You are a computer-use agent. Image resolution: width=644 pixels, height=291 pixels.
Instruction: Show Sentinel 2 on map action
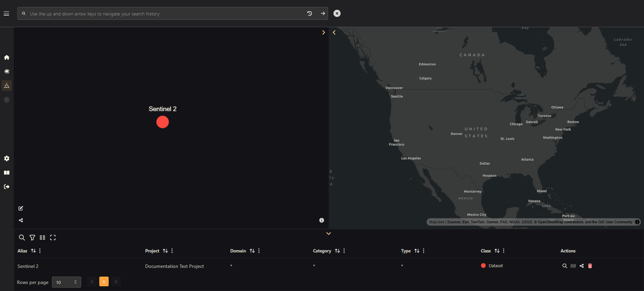[x=573, y=266]
